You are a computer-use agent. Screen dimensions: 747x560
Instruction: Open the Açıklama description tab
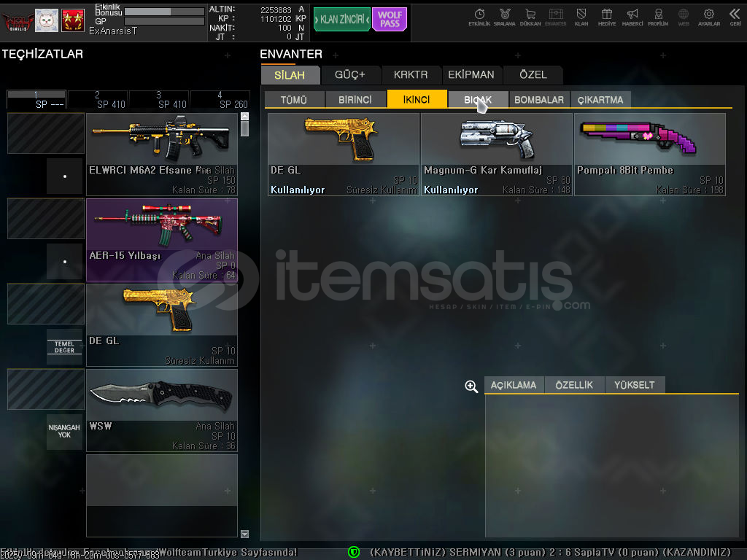pos(514,385)
